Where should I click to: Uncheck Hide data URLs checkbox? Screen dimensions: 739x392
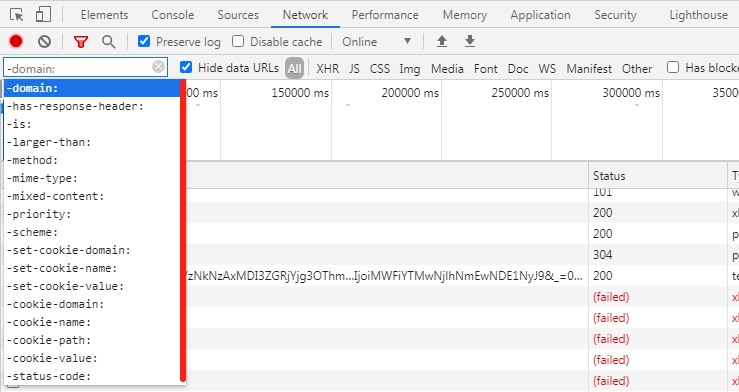186,67
